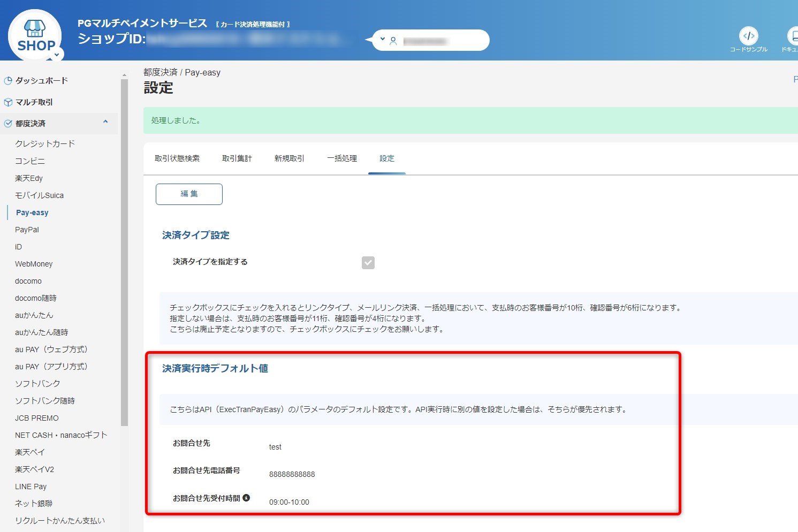Switch to the 取引集計 tab
The width and height of the screenshot is (798, 532).
coord(237,158)
